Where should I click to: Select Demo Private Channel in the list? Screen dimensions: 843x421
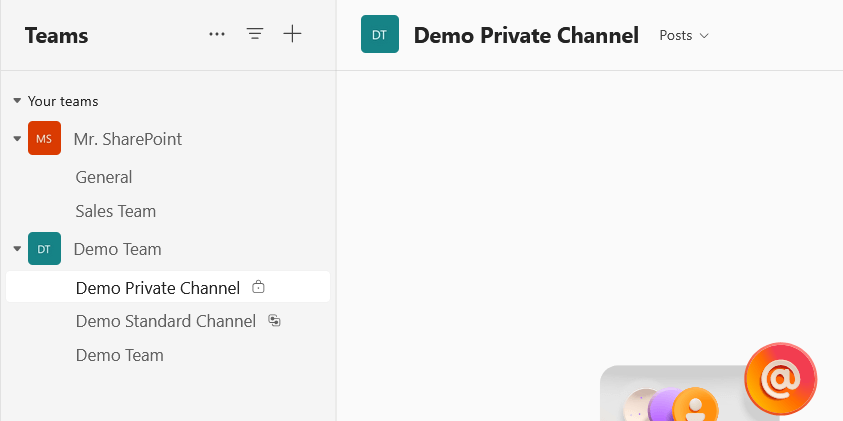[x=168, y=287]
